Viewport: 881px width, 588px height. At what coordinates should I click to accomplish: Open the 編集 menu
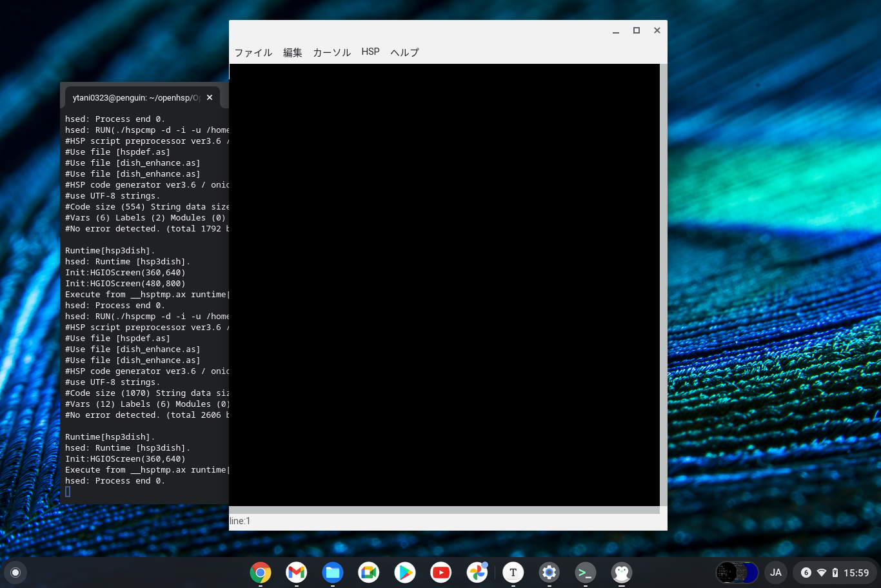(293, 52)
